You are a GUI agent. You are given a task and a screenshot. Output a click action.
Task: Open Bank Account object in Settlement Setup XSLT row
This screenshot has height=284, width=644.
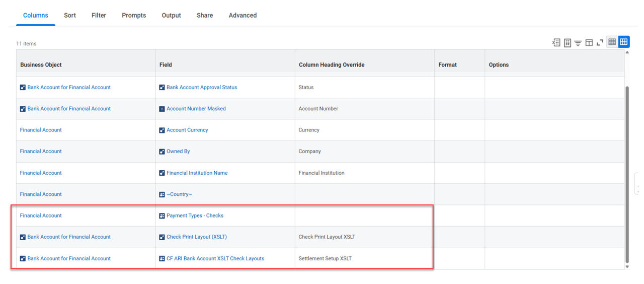69,258
